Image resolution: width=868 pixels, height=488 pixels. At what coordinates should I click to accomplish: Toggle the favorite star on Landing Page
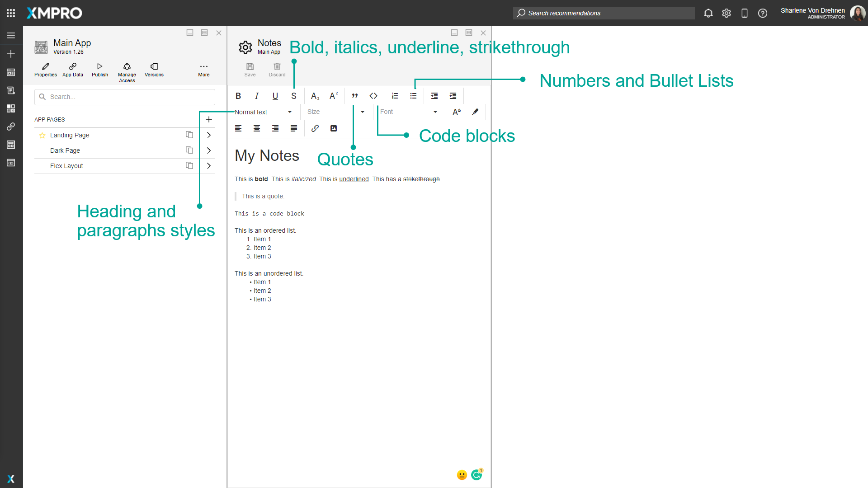(x=42, y=135)
